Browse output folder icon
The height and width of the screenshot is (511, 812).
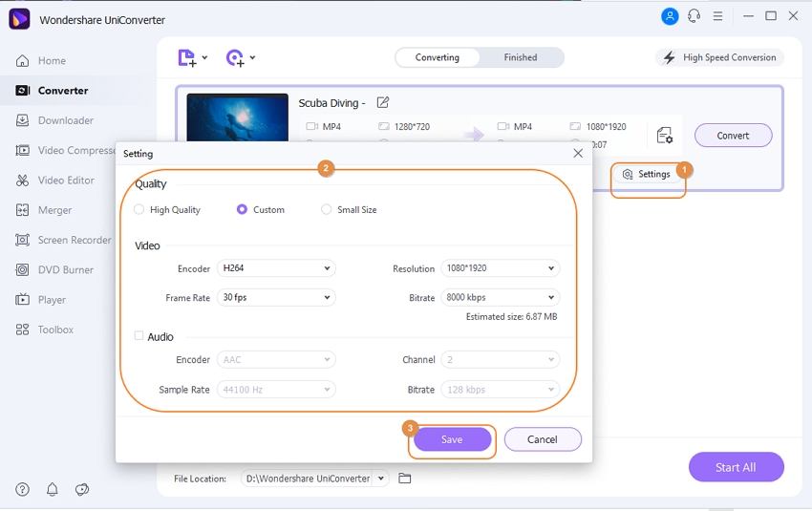click(x=405, y=479)
